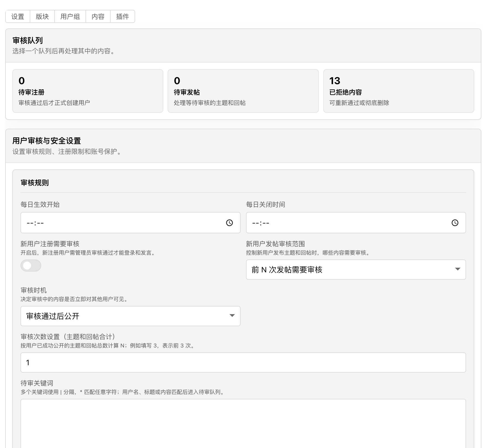Click clock icon in 每日生效开始 field
486x448 pixels.
click(230, 223)
